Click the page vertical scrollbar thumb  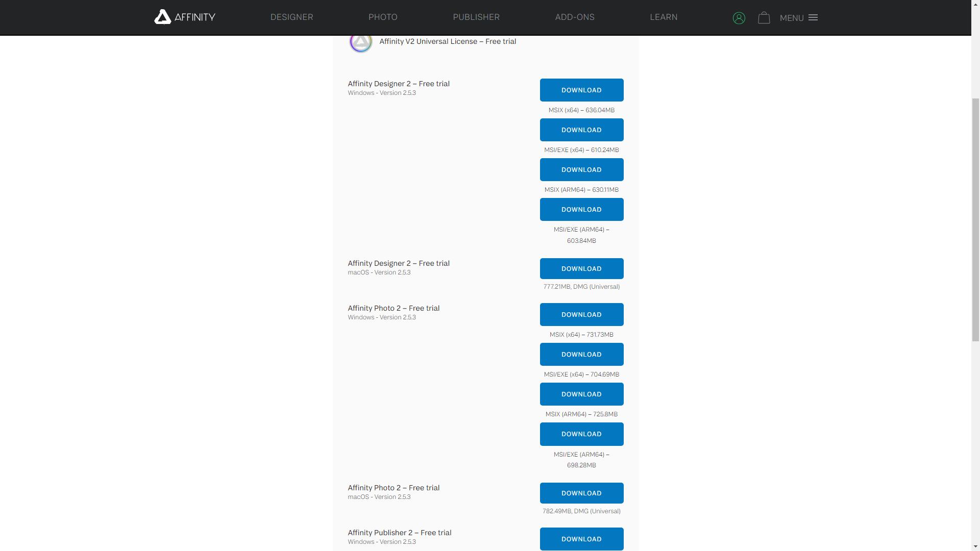[975, 219]
